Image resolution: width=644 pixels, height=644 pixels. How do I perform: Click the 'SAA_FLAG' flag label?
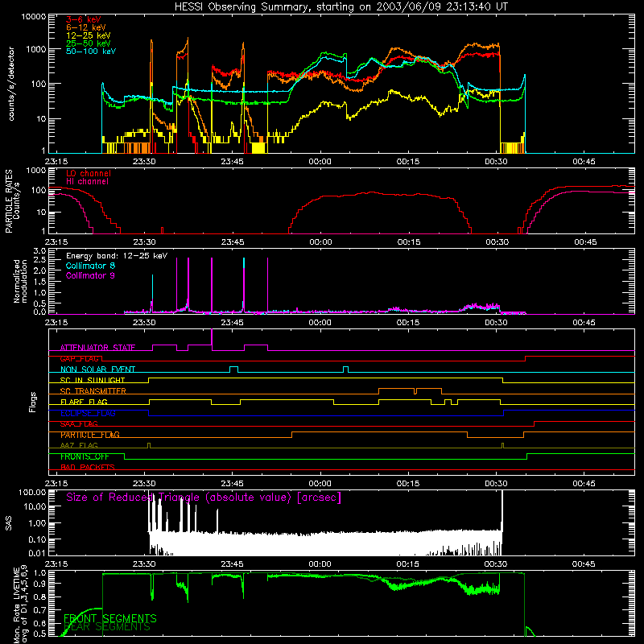[x=79, y=424]
